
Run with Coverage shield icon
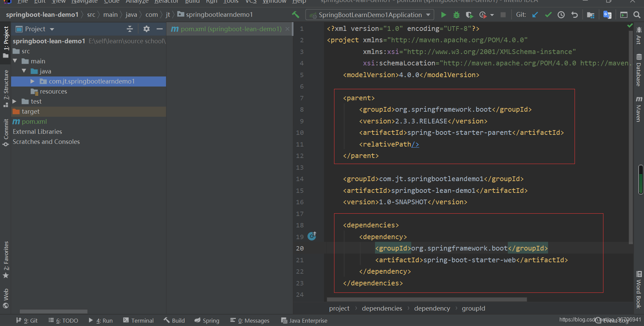(x=469, y=15)
